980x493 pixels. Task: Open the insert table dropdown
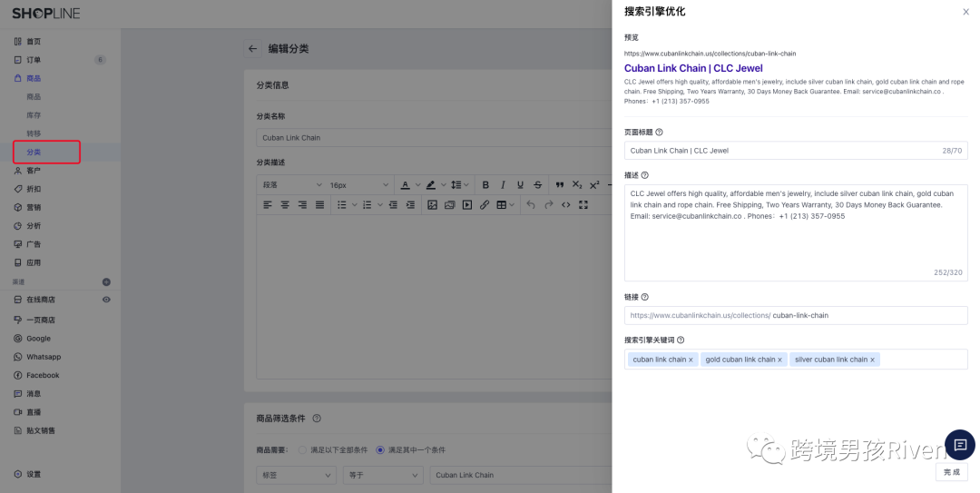505,204
